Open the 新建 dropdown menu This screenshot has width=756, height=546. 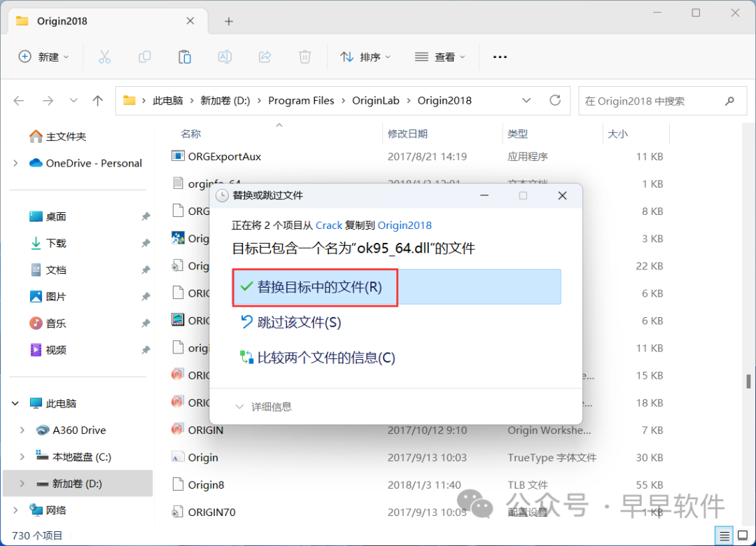pos(43,57)
